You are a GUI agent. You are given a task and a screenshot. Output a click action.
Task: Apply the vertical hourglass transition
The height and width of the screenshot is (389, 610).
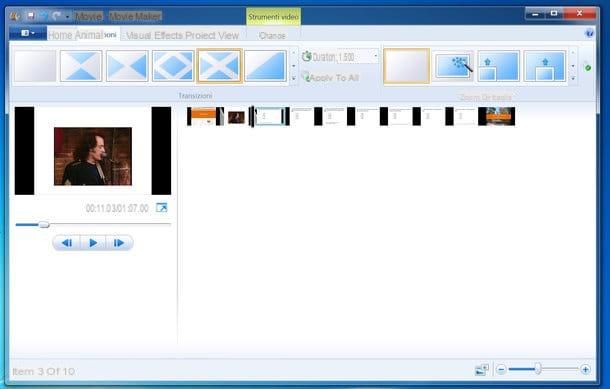(x=81, y=66)
